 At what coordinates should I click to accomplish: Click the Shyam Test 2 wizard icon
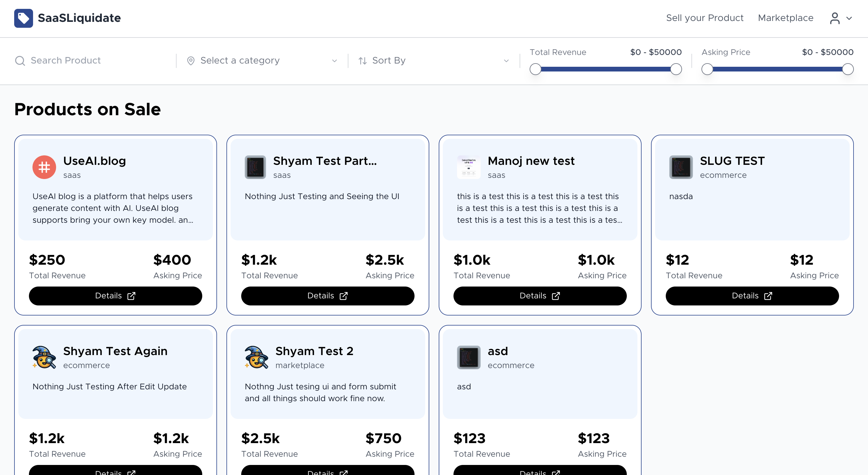[x=257, y=357]
